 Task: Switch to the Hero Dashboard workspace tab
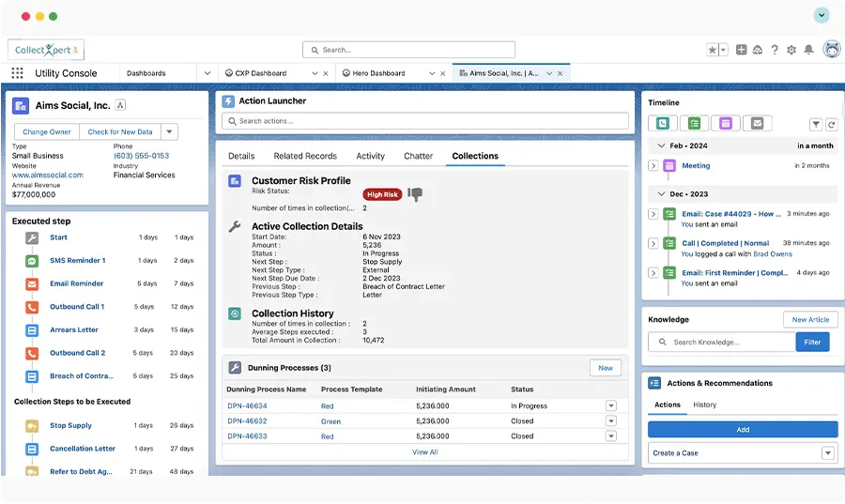[378, 73]
